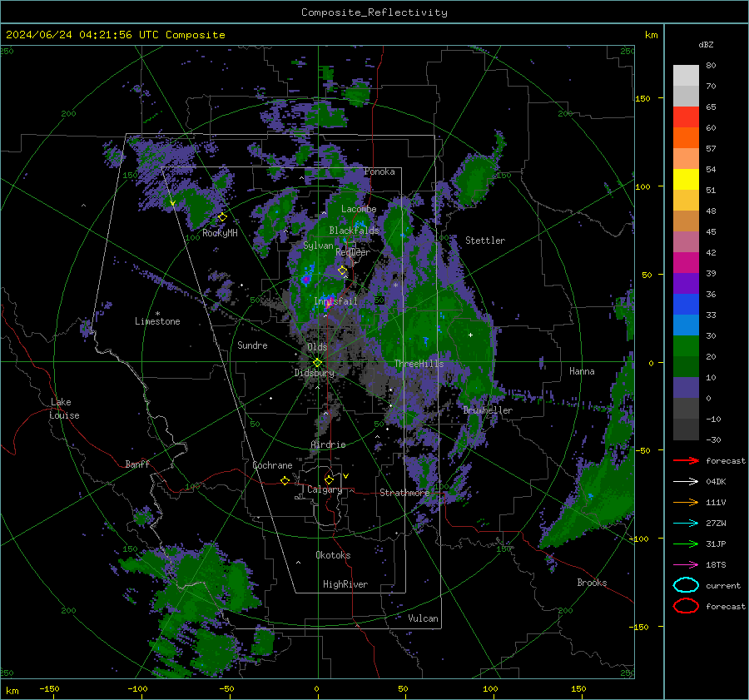Select the bright green 20-30 dBZ swatch
The height and width of the screenshot is (700, 749).
[686, 346]
